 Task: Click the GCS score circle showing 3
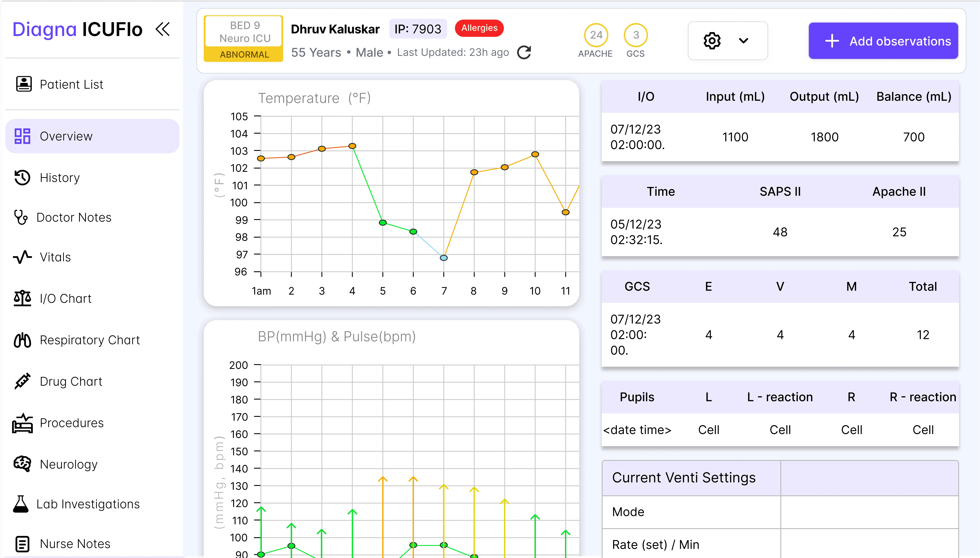tap(636, 35)
